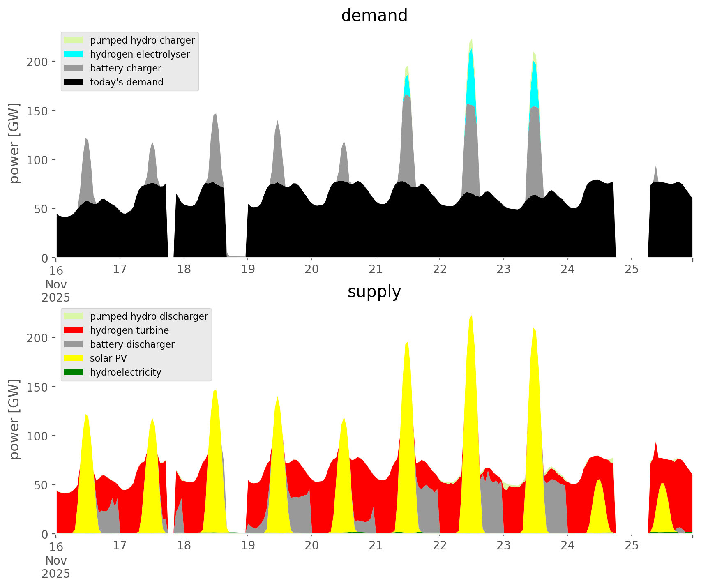Viewport: 701px width, 588px height.
Task: Click the "supply" chart title
Action: [x=374, y=292]
